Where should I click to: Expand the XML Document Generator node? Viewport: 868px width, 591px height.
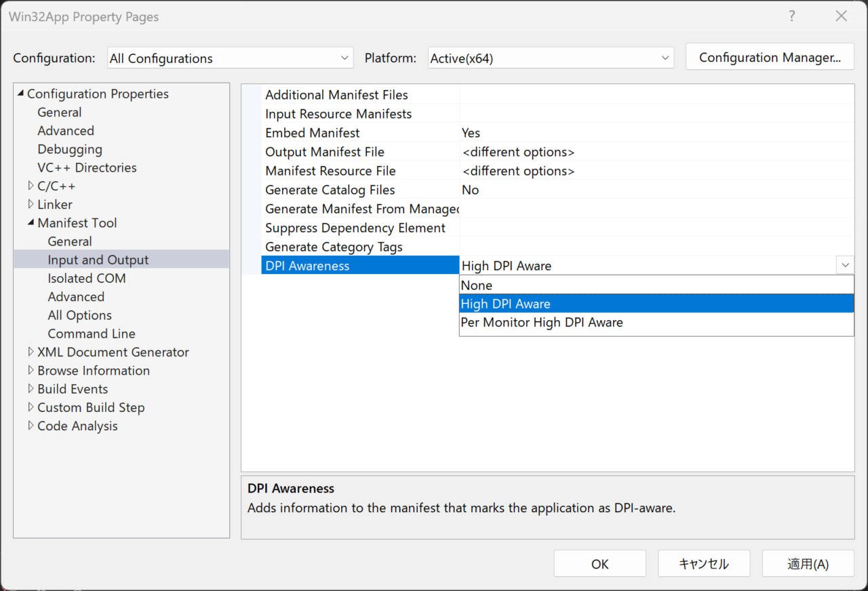pos(31,352)
